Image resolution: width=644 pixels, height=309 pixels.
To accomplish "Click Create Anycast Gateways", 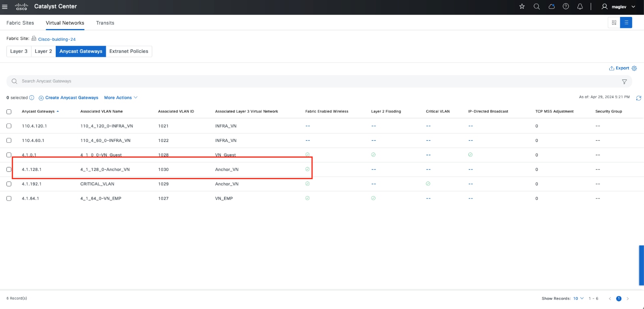I will click(x=69, y=98).
